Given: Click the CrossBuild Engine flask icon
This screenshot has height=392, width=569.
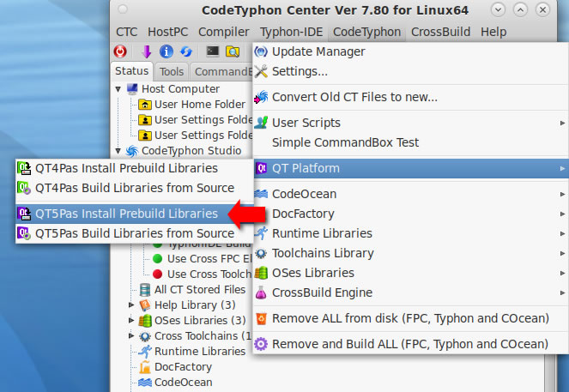Looking at the screenshot, I should 261,292.
